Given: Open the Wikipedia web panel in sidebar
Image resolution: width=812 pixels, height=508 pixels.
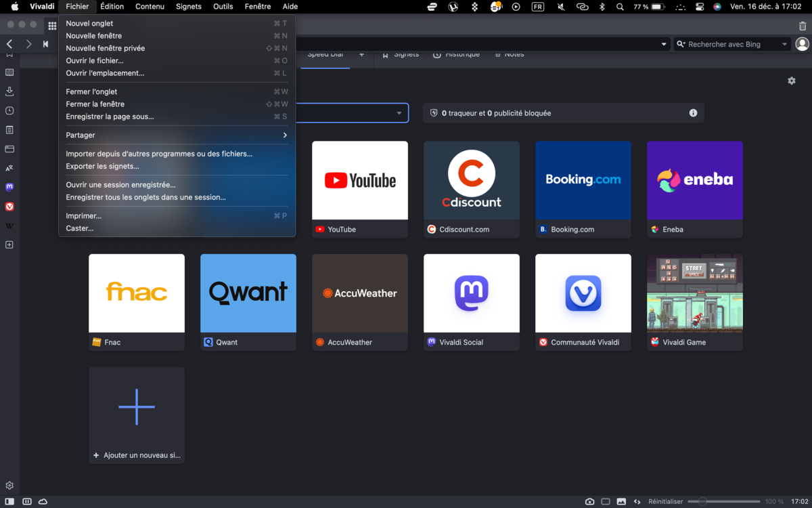Looking at the screenshot, I should click(x=9, y=226).
